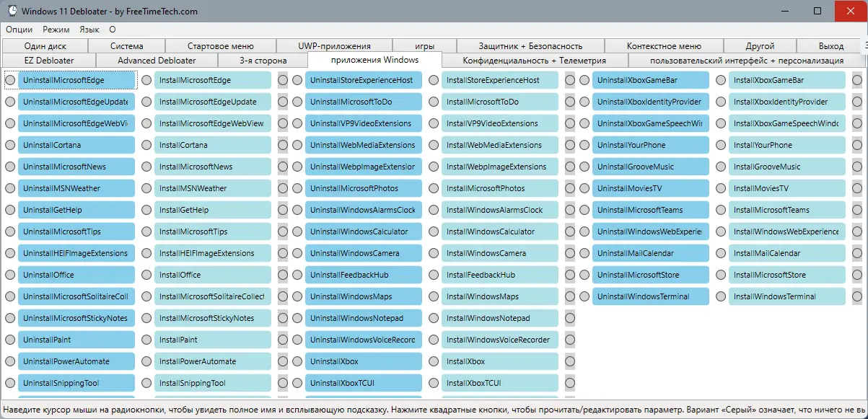Go to the 3-я сторона tab
The image size is (868, 419).
pyautogui.click(x=263, y=60)
